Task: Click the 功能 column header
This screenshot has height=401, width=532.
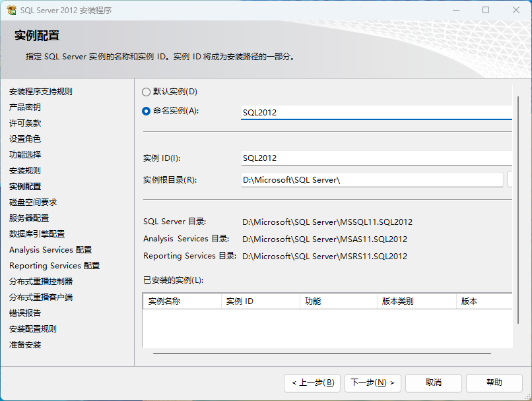Action: tap(339, 301)
